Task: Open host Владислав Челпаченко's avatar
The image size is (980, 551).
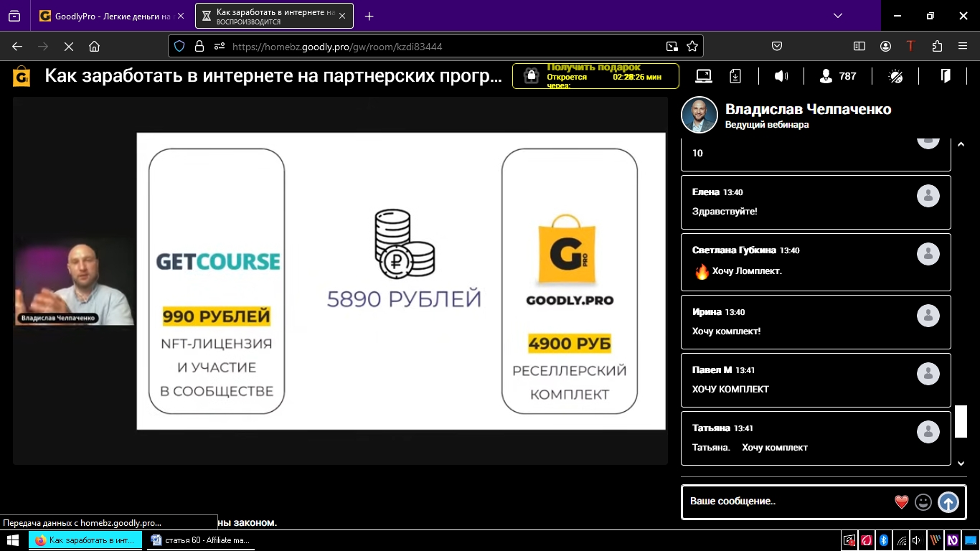Action: [699, 115]
